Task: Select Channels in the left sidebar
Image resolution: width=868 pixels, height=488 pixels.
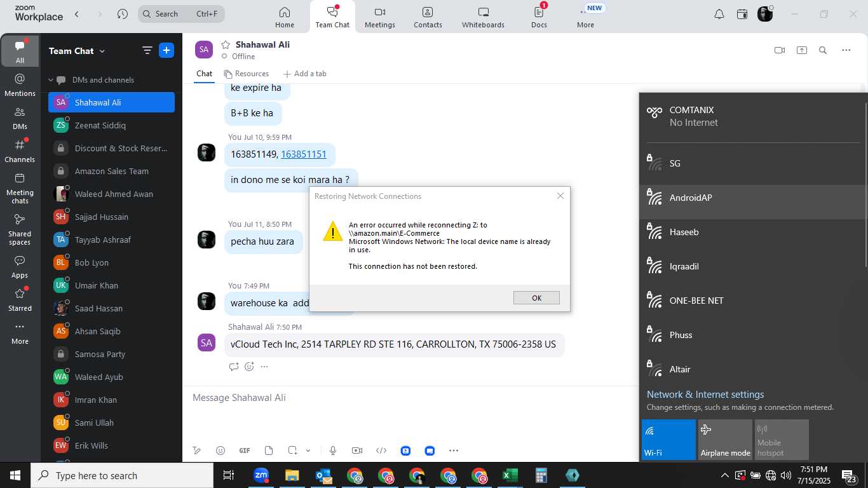Action: coord(20,151)
